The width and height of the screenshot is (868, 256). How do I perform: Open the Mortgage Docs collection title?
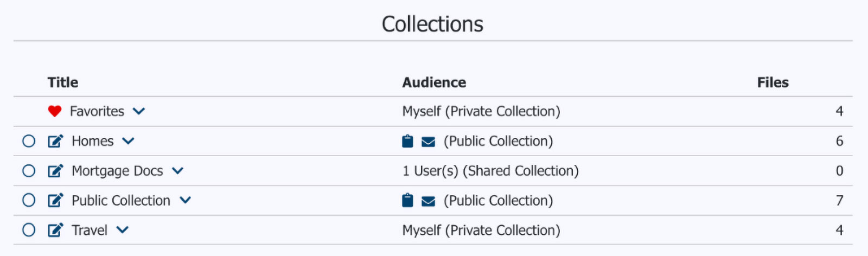[x=117, y=171]
